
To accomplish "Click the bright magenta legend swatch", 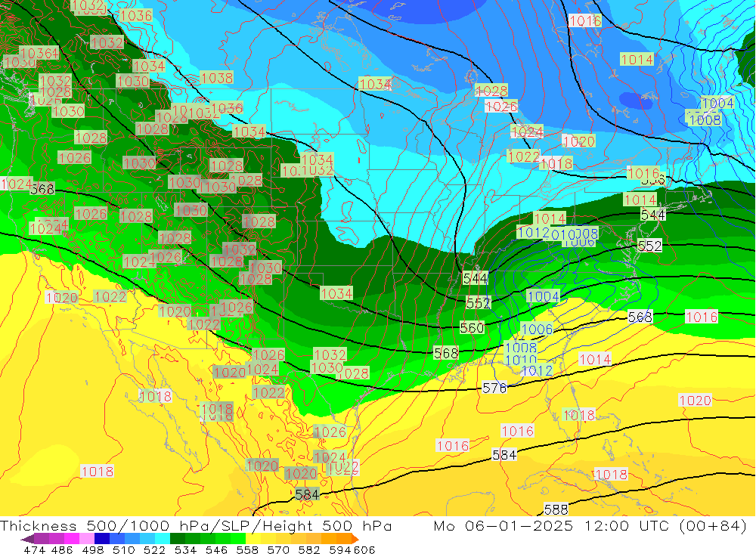I will [72, 539].
